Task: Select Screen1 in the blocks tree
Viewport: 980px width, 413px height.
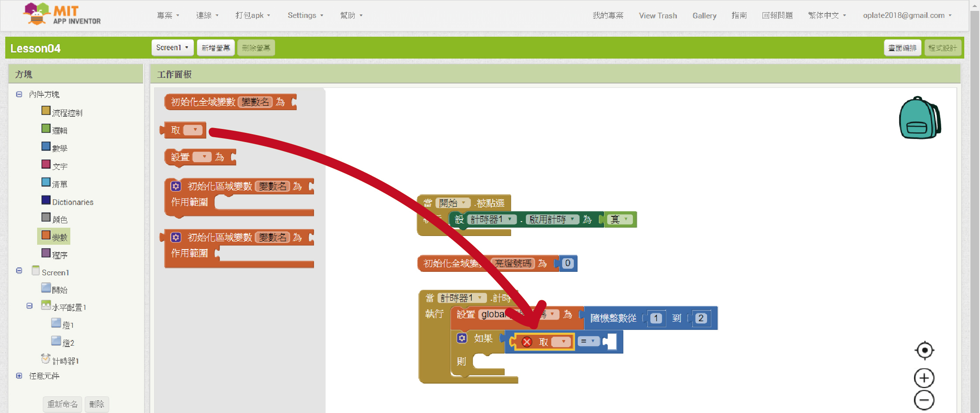Action: click(50, 272)
